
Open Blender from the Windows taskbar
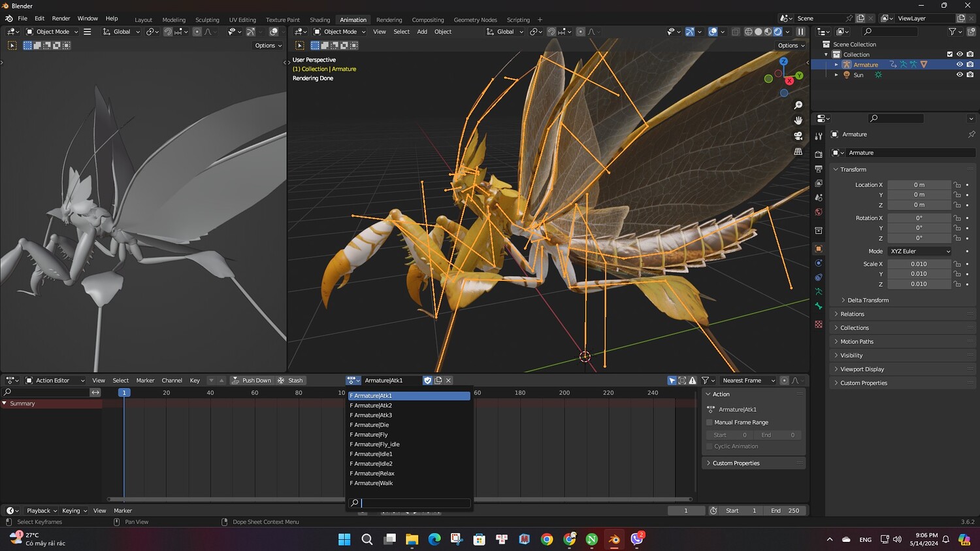click(613, 539)
